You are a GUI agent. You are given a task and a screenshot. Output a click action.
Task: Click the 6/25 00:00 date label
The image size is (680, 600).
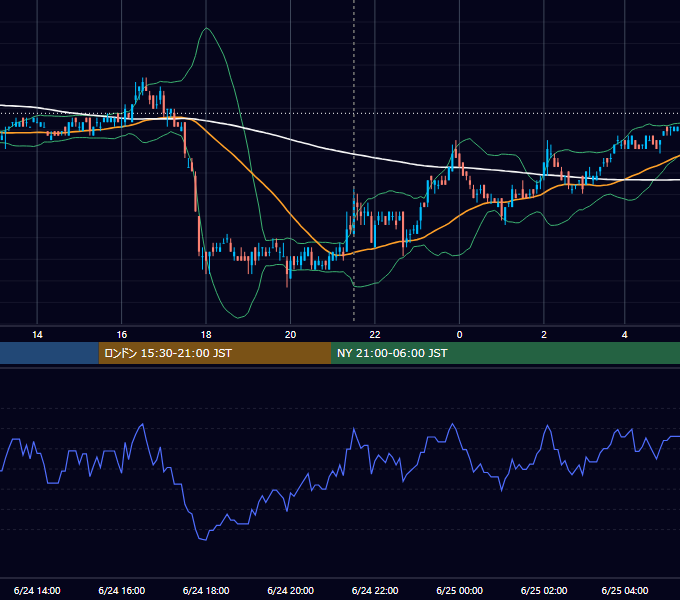click(x=460, y=590)
